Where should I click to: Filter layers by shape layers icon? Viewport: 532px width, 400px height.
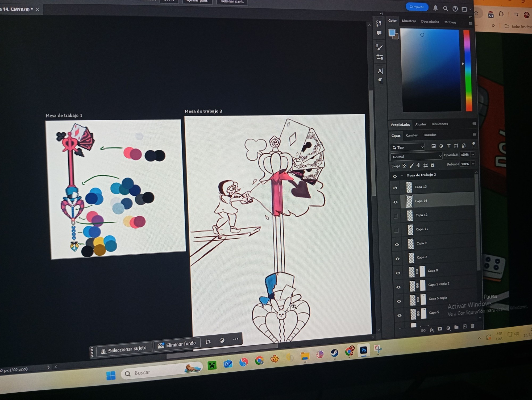[x=456, y=146]
